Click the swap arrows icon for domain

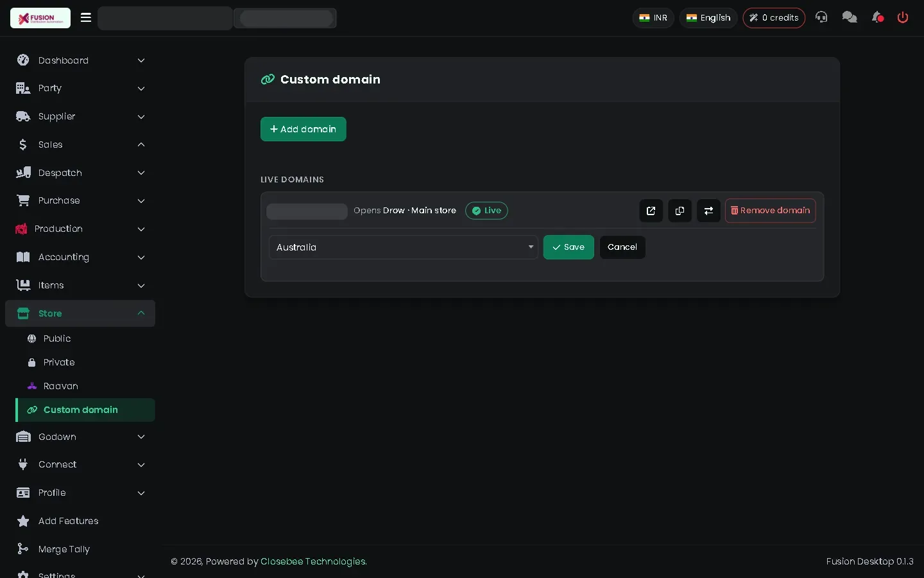pyautogui.click(x=708, y=211)
